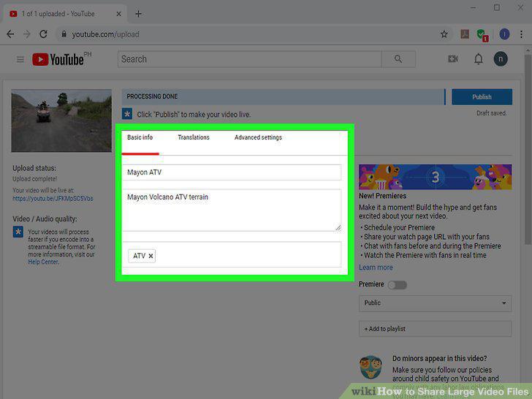Click 'Do minors appear in this video?' heading
Image resolution: width=532 pixels, height=399 pixels.
click(x=440, y=358)
